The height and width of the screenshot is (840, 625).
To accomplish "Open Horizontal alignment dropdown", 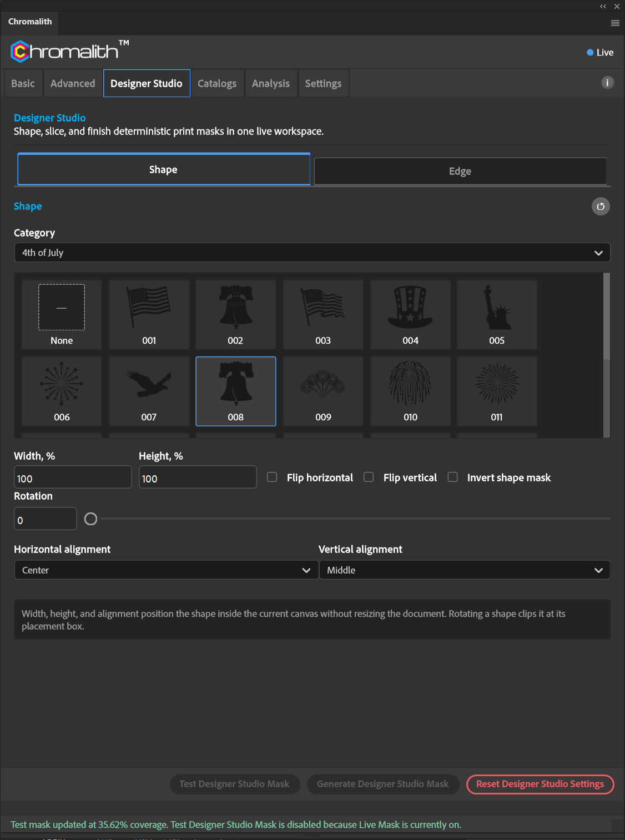I will click(x=166, y=570).
